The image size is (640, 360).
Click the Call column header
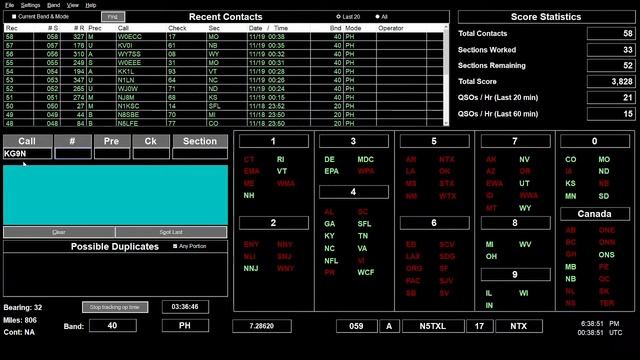pyautogui.click(x=123, y=28)
